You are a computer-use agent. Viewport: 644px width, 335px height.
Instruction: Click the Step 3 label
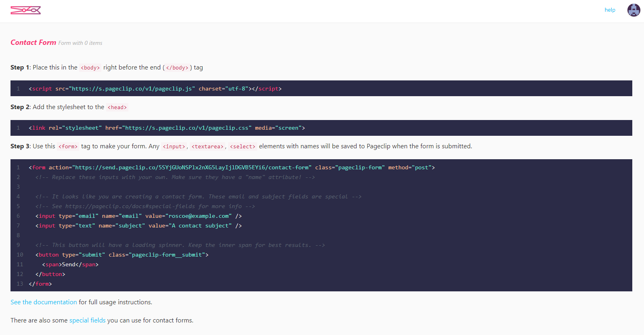20,146
